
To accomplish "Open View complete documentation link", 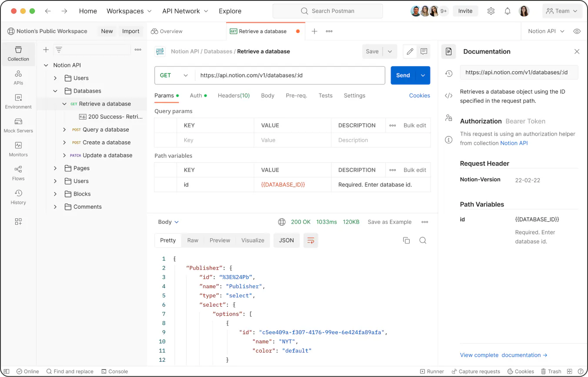I will 503,355.
